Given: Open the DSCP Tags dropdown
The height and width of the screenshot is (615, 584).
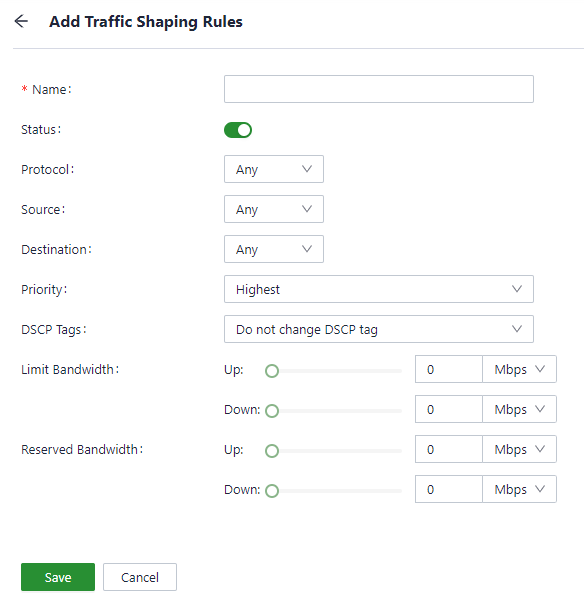Looking at the screenshot, I should point(378,329).
